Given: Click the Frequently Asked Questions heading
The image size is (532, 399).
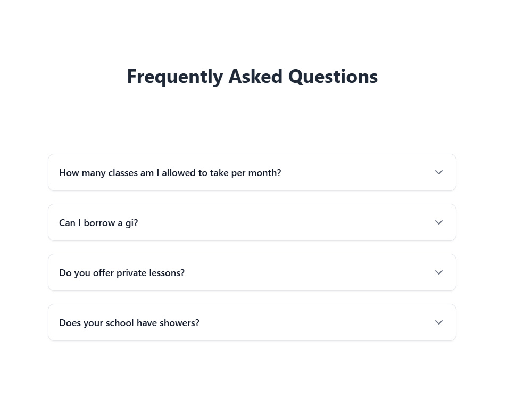Looking at the screenshot, I should [x=252, y=77].
